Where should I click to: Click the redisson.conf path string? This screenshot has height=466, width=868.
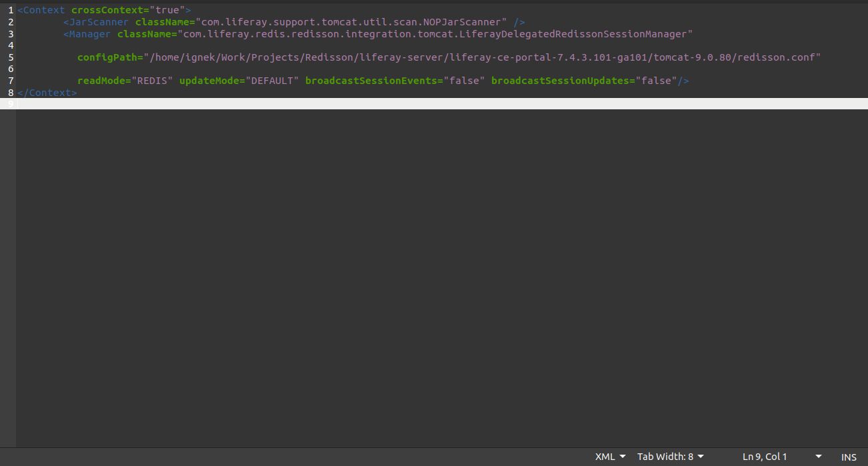[x=483, y=57]
